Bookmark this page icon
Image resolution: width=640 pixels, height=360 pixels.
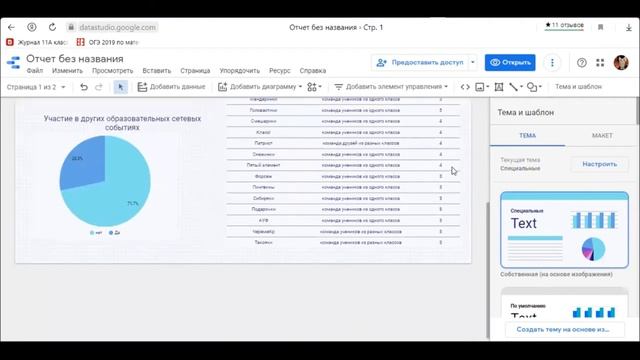tap(600, 27)
